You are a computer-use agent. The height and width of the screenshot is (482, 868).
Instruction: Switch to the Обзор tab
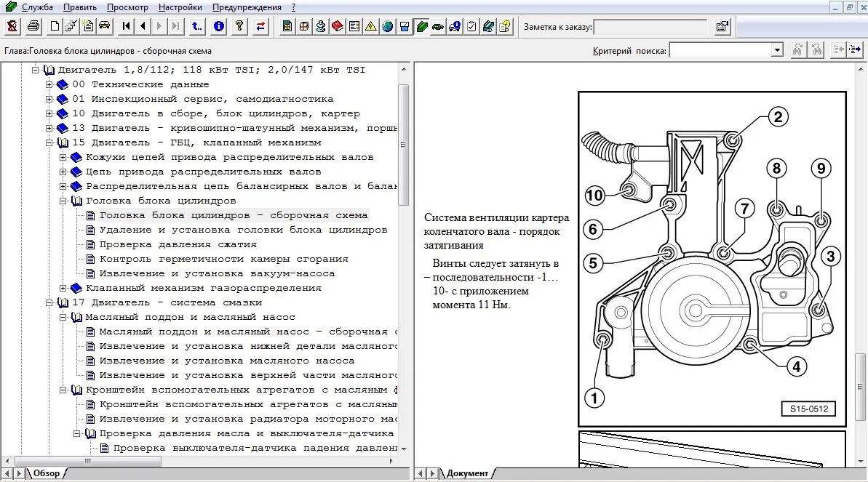[x=47, y=473]
